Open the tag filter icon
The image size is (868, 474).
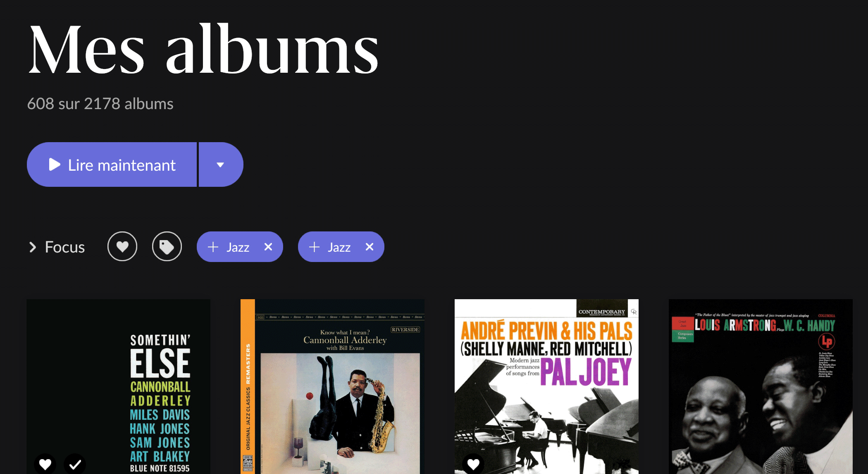coord(167,247)
